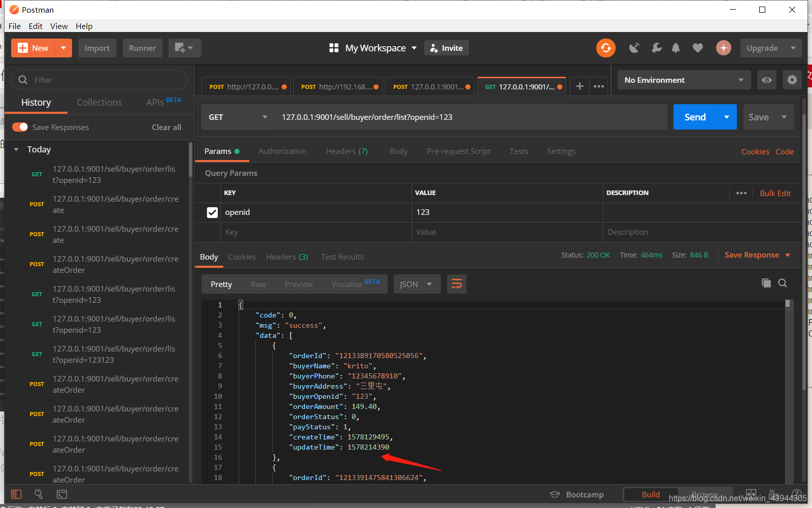Open the Save button dropdown arrow
The height and width of the screenshot is (508, 812).
(784, 117)
